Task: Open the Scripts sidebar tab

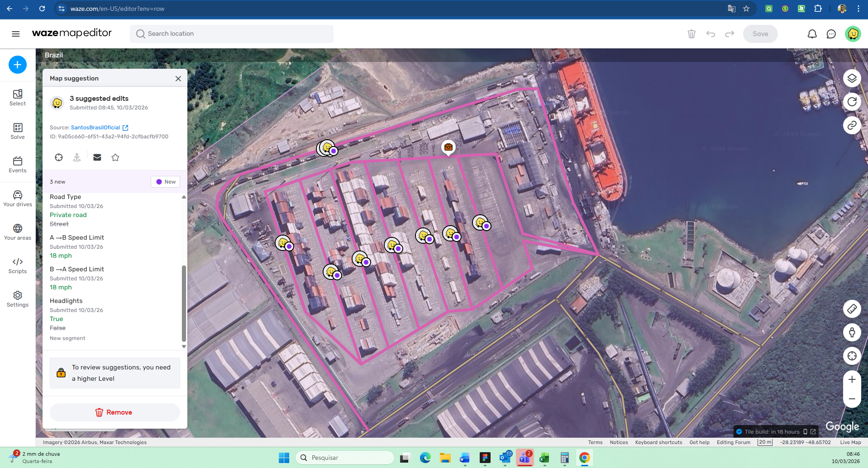Action: point(18,265)
